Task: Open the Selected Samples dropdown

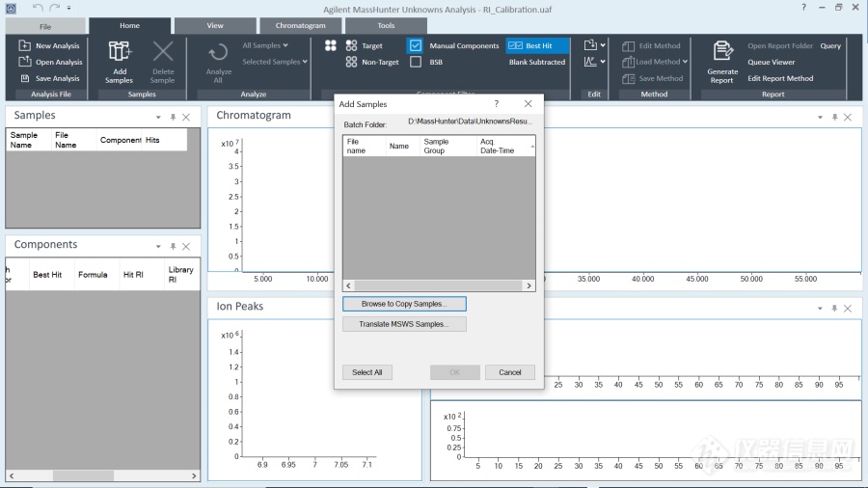Action: tap(275, 62)
